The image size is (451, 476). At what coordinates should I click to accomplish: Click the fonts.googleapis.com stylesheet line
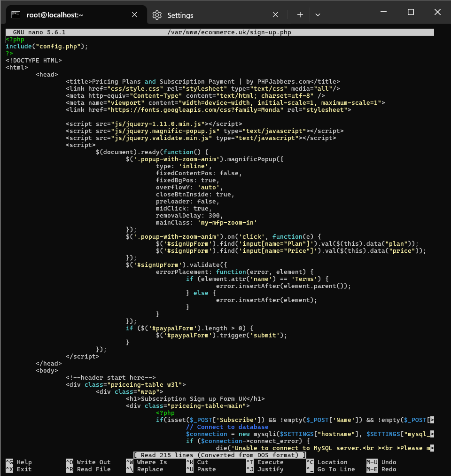[x=208, y=109]
